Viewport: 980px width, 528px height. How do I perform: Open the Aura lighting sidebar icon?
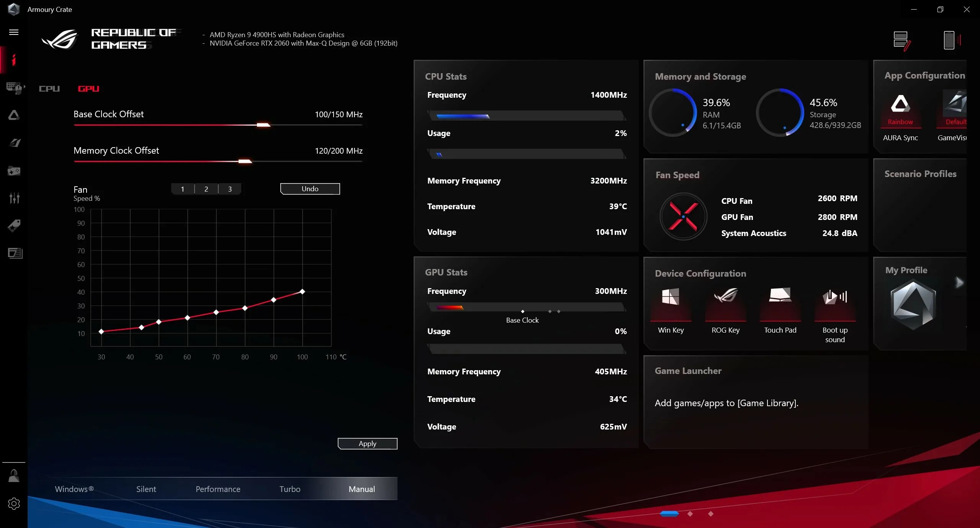[14, 115]
